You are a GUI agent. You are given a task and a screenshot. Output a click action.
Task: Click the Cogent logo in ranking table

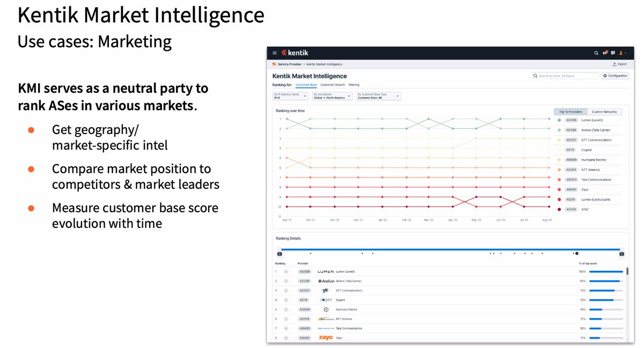pos(326,300)
